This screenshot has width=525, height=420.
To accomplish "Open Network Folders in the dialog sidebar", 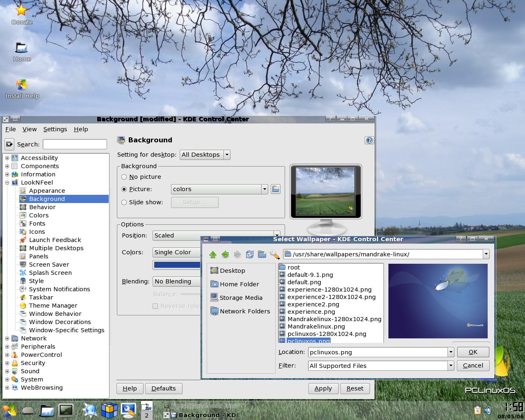I will click(240, 311).
